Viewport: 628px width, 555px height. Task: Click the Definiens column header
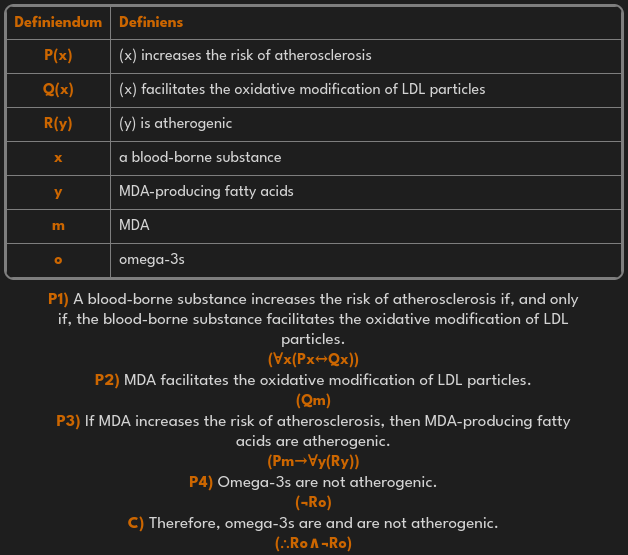[151, 21]
